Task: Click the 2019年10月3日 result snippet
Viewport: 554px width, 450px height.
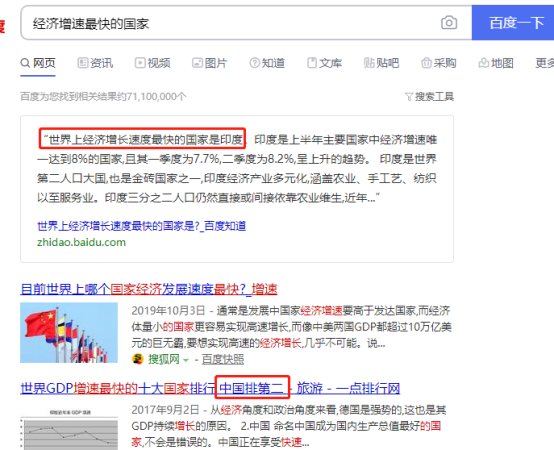Action: pyautogui.click(x=291, y=327)
